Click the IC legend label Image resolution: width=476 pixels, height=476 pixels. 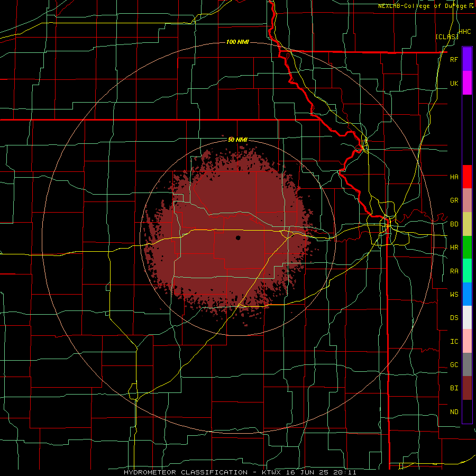tap(454, 342)
